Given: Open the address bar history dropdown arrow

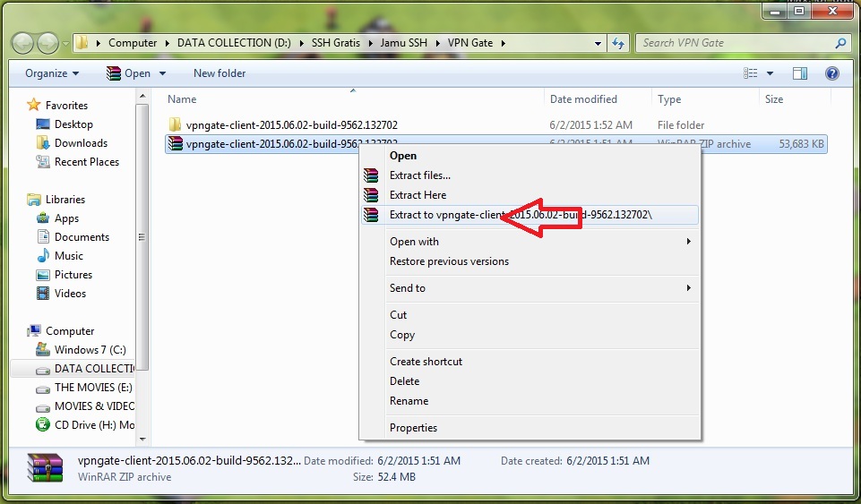Looking at the screenshot, I should [x=598, y=43].
